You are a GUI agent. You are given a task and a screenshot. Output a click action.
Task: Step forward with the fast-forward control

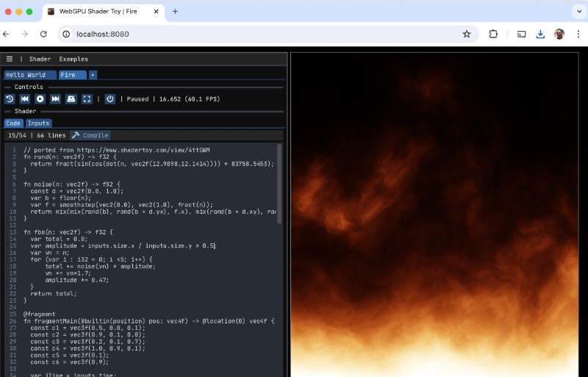(56, 99)
